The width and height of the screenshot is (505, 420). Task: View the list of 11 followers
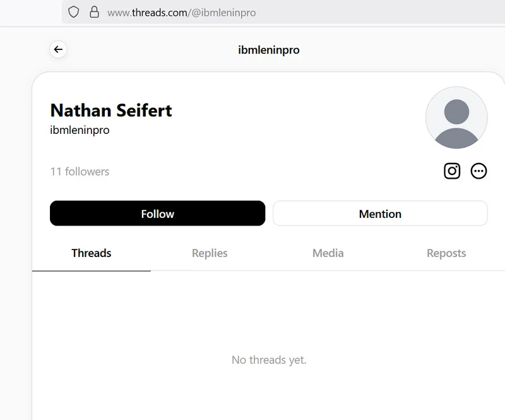point(80,171)
